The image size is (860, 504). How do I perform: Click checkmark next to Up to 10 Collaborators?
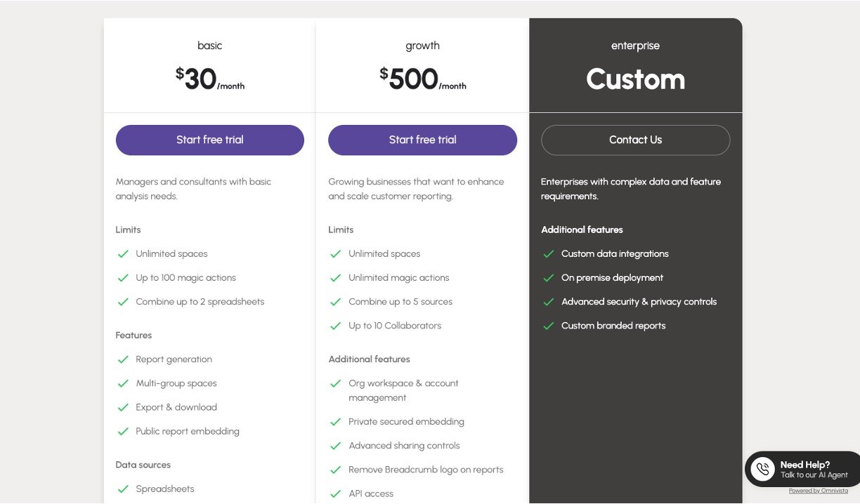click(336, 326)
